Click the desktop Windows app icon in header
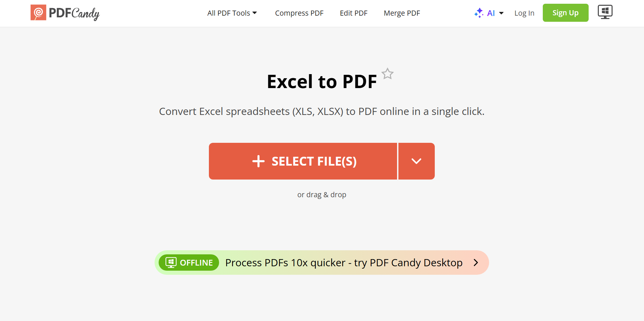 point(605,12)
